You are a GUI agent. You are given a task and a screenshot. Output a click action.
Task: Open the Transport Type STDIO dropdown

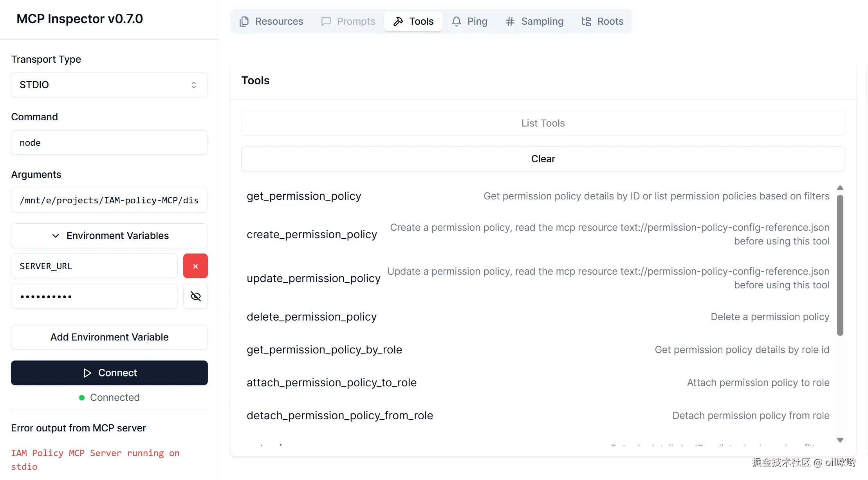109,85
